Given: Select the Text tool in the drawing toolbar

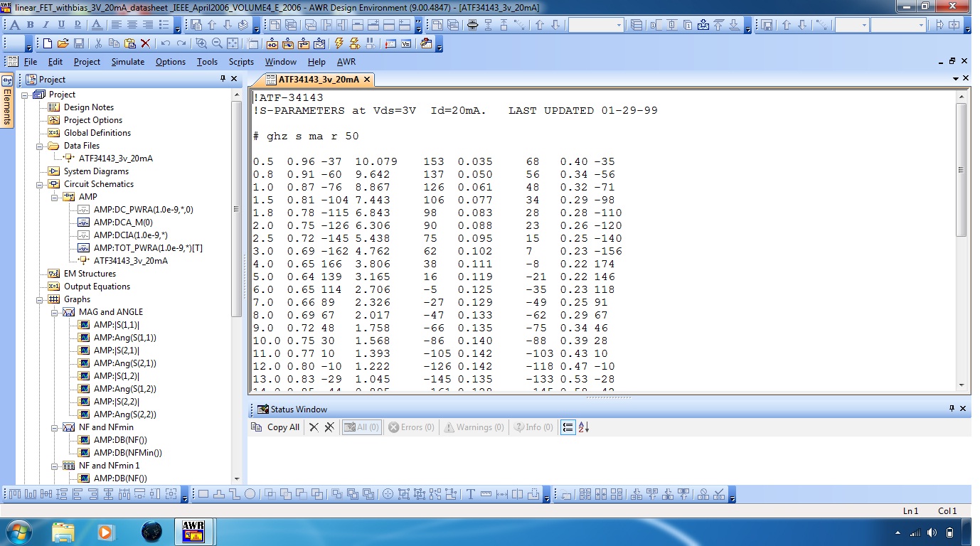Looking at the screenshot, I should pos(471,494).
